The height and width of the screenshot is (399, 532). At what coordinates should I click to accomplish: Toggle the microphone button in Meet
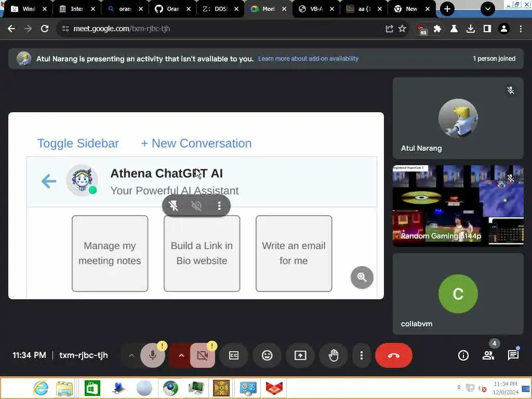(153, 355)
